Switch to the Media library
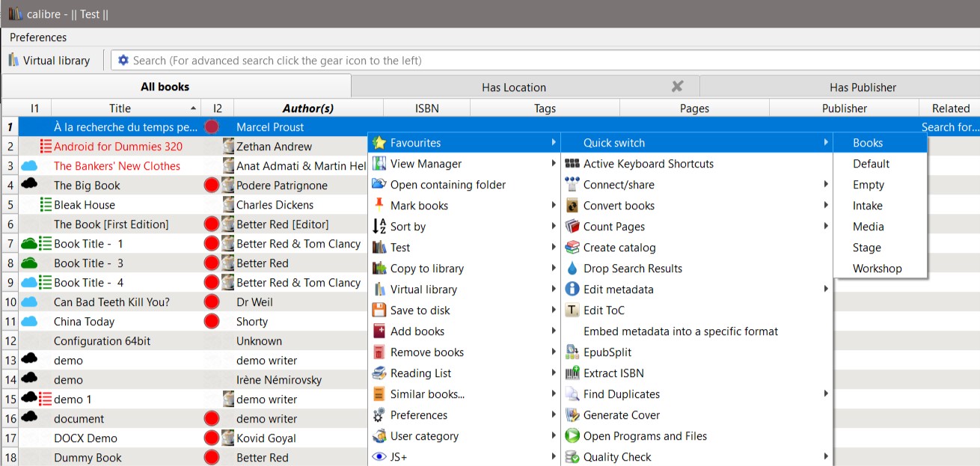The image size is (980, 466). click(880, 227)
